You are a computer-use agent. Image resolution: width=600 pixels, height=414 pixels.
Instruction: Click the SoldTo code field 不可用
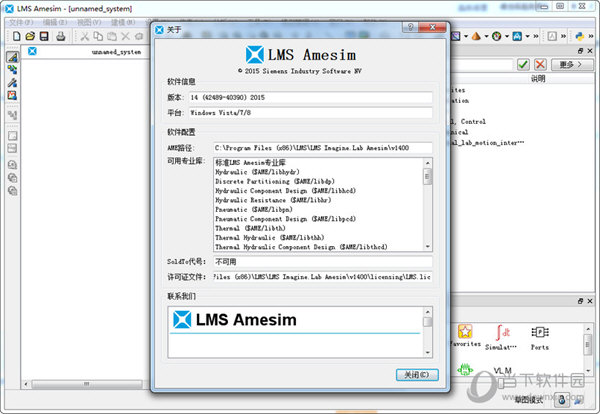coord(323,262)
